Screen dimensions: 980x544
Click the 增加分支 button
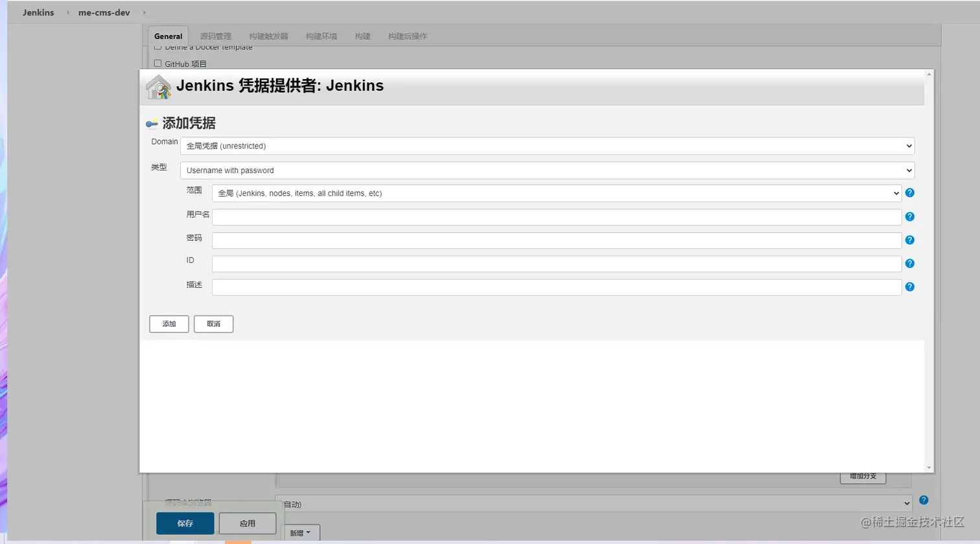coord(863,477)
